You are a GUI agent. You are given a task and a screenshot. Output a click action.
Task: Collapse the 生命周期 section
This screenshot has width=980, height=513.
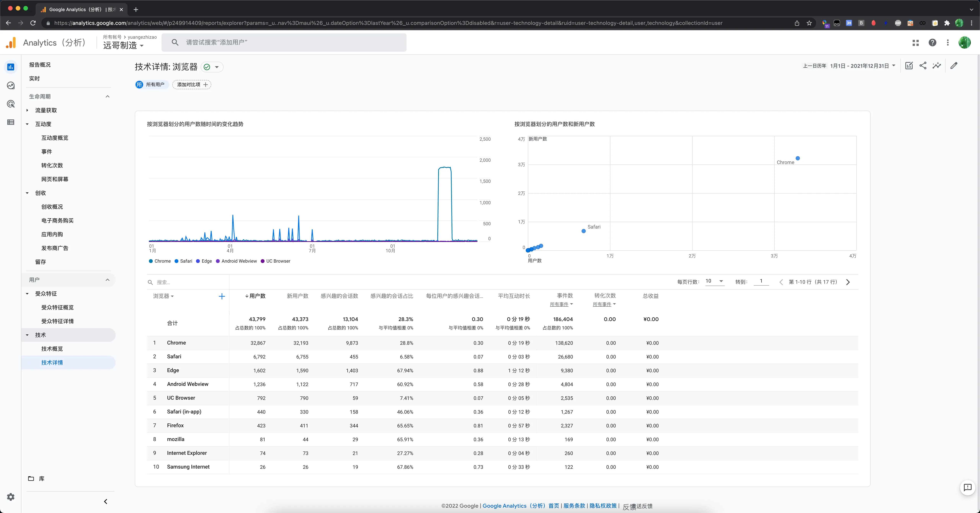pyautogui.click(x=107, y=97)
